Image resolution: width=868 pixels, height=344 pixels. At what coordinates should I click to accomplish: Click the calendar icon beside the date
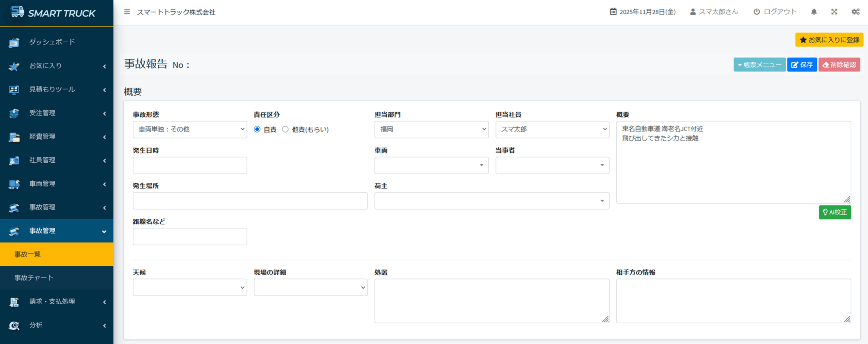tap(613, 12)
